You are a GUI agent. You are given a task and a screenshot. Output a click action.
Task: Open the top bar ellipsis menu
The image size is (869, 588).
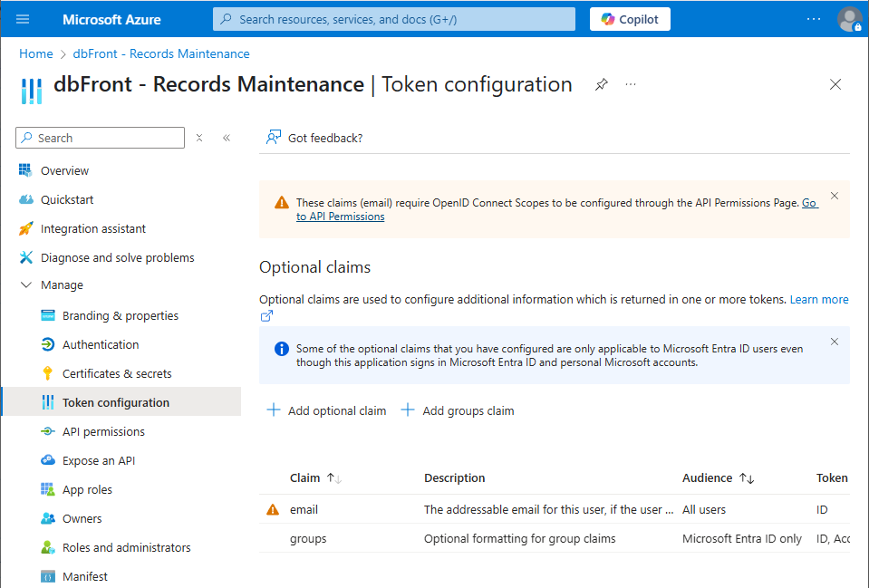tap(813, 19)
